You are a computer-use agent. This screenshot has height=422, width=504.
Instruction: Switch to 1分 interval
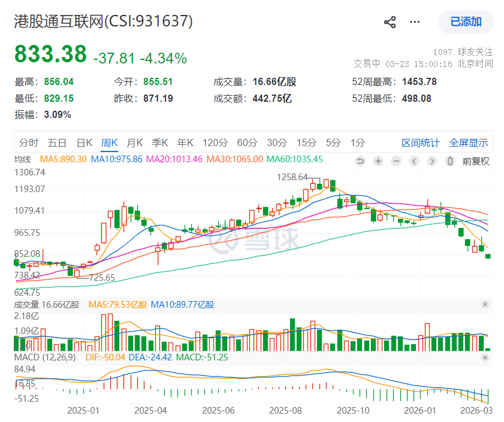click(357, 142)
